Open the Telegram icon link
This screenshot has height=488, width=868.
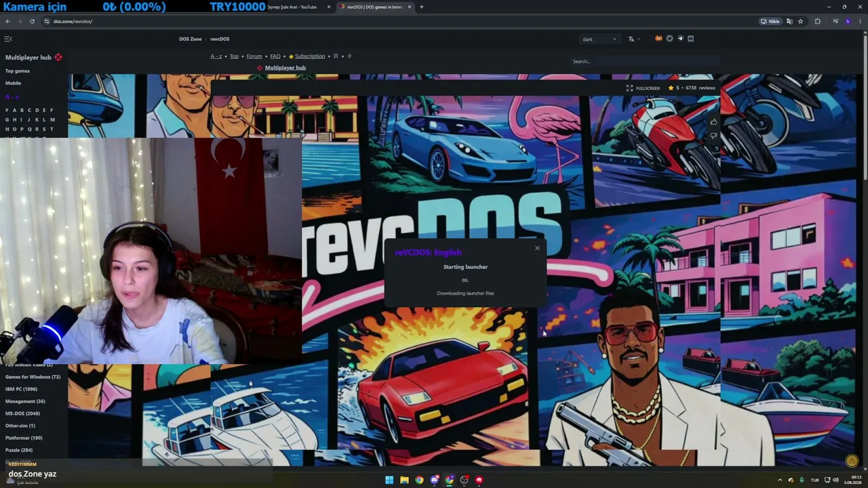[x=680, y=39]
